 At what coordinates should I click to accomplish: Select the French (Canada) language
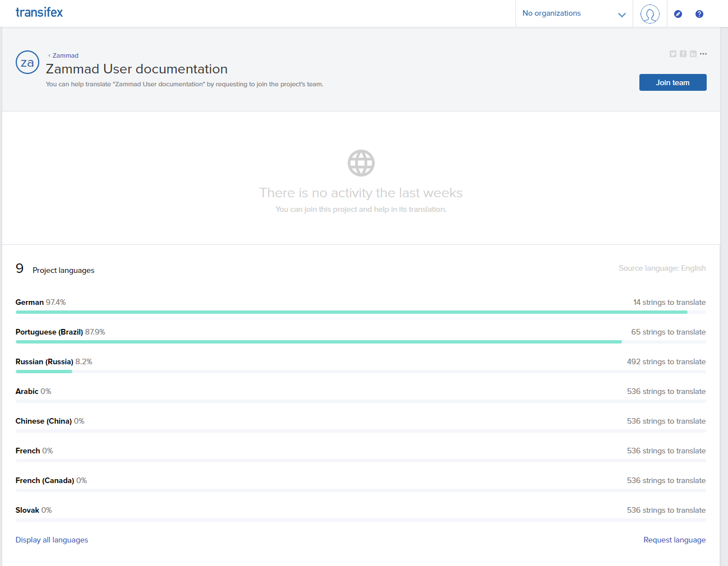tap(361, 484)
